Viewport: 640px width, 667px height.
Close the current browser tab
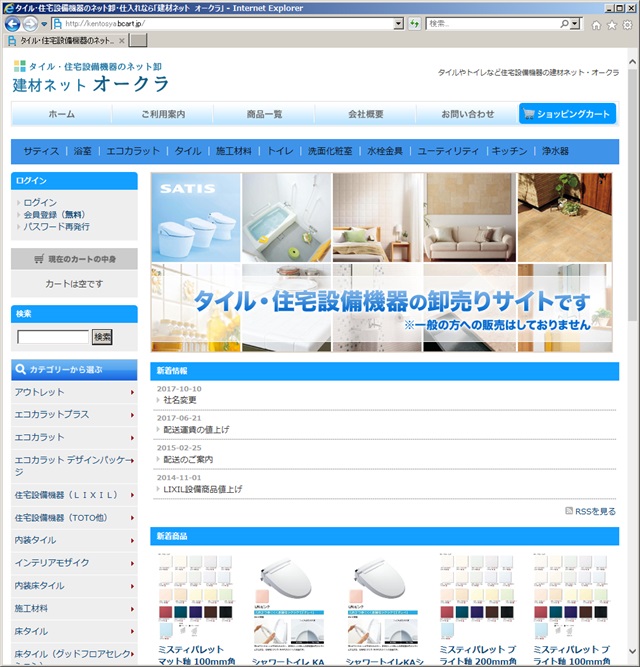coord(122,40)
